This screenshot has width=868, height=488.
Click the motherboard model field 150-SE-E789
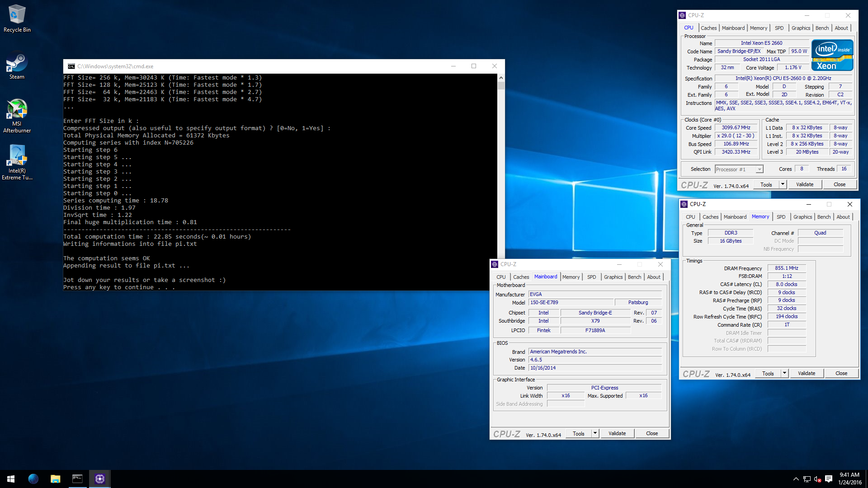coord(571,303)
